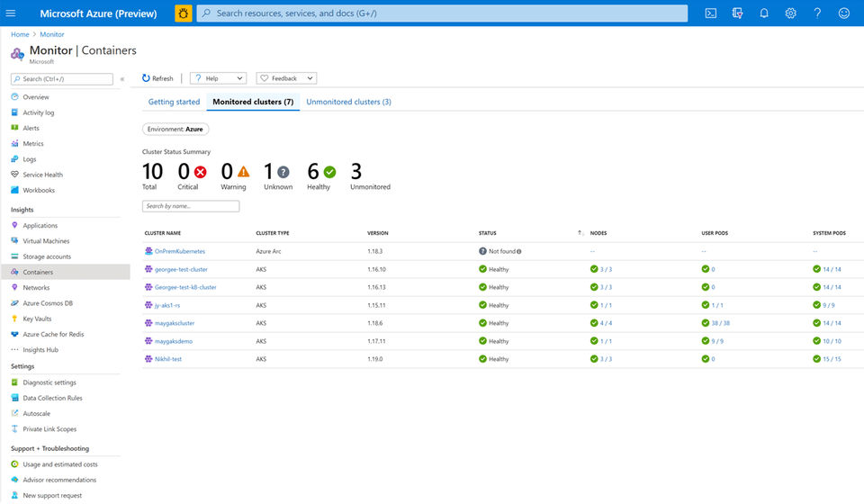Viewport: 864px width, 504px height.
Task: Open the directory and subscription filter icon
Action: point(737,13)
